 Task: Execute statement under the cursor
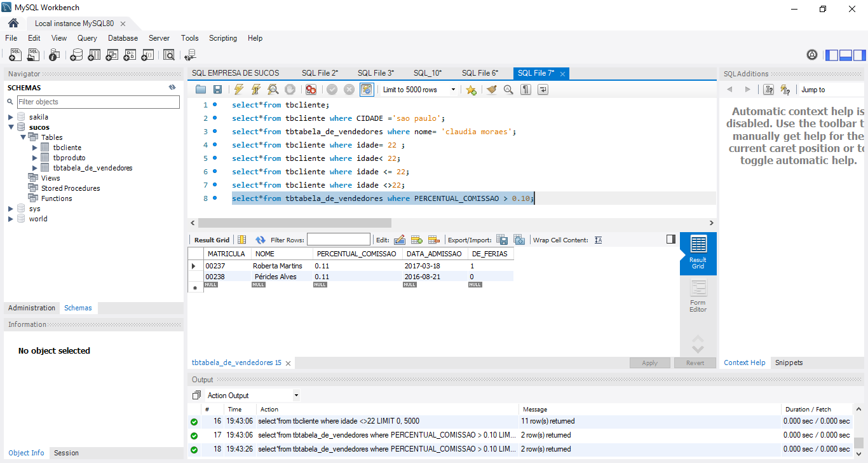255,90
